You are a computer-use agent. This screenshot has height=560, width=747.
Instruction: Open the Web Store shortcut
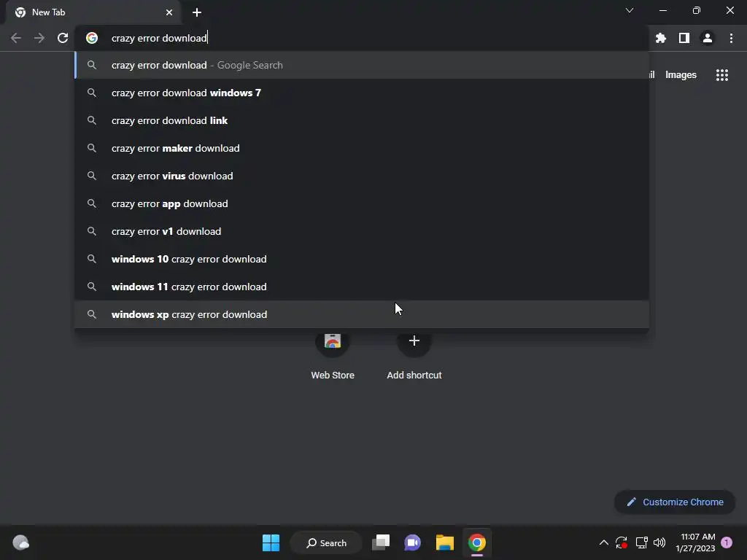coord(333,355)
